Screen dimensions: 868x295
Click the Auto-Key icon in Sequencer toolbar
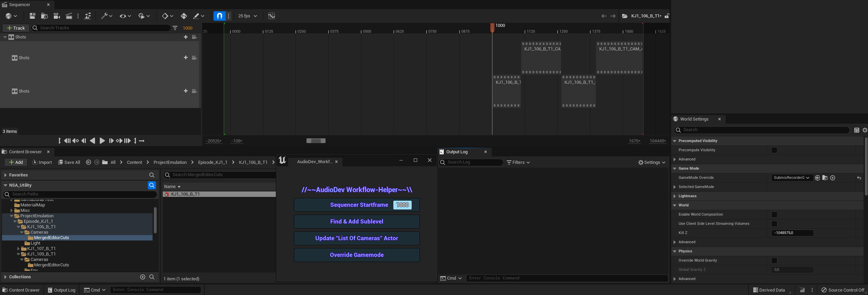(184, 16)
